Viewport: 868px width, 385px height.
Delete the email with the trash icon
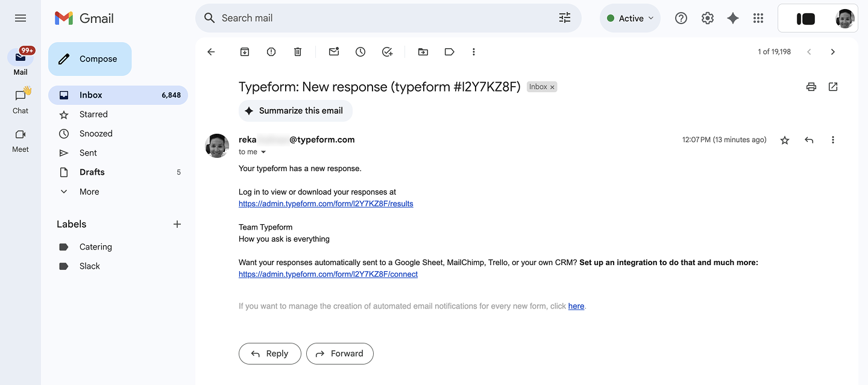298,52
